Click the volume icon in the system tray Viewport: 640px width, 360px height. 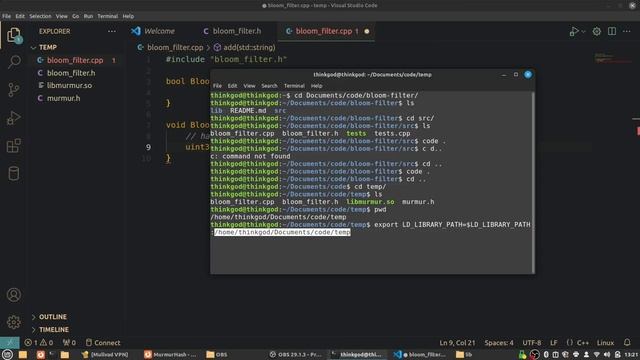click(x=607, y=354)
